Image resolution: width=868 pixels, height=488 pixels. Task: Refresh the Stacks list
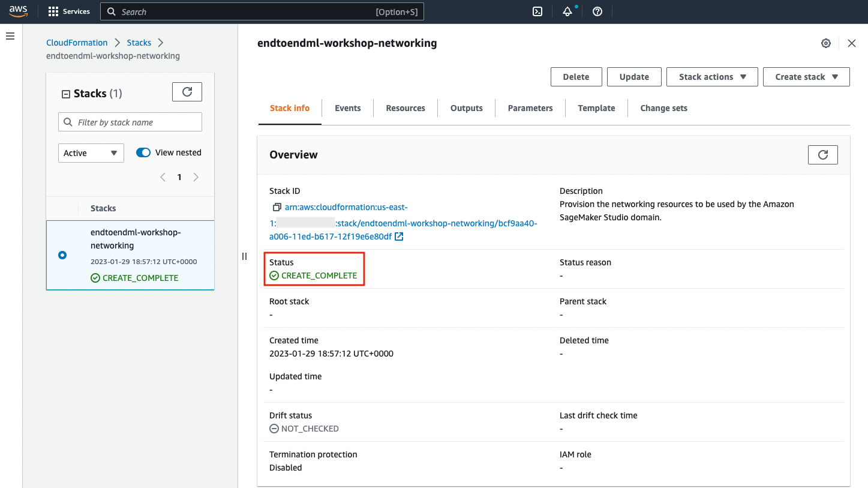(187, 92)
